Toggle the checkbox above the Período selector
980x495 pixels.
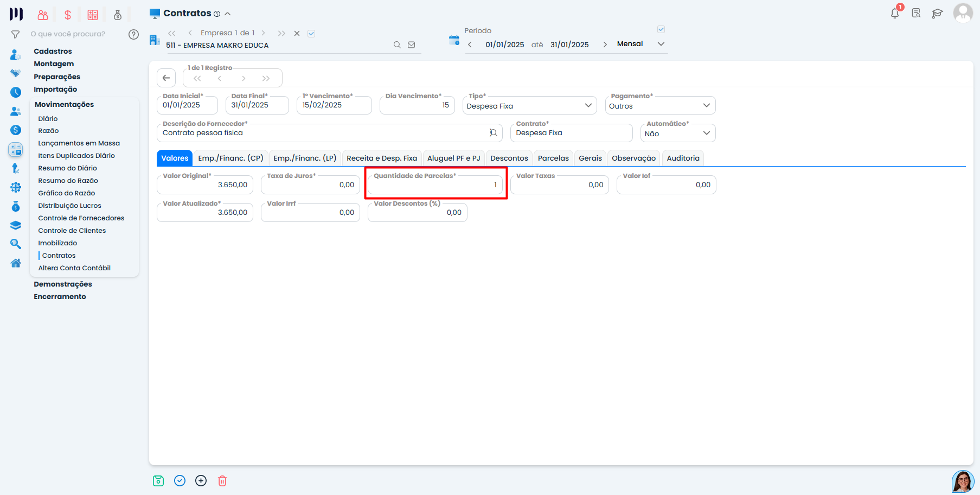coord(661,29)
